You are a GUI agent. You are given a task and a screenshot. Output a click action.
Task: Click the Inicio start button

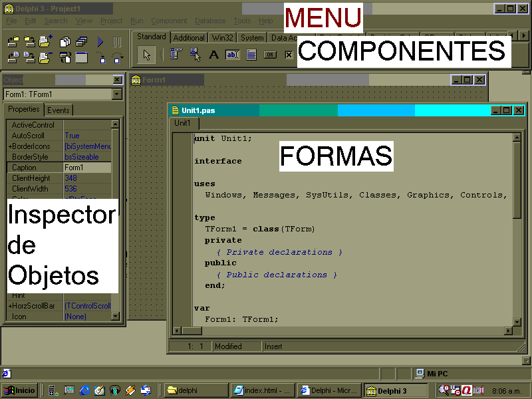click(19, 390)
